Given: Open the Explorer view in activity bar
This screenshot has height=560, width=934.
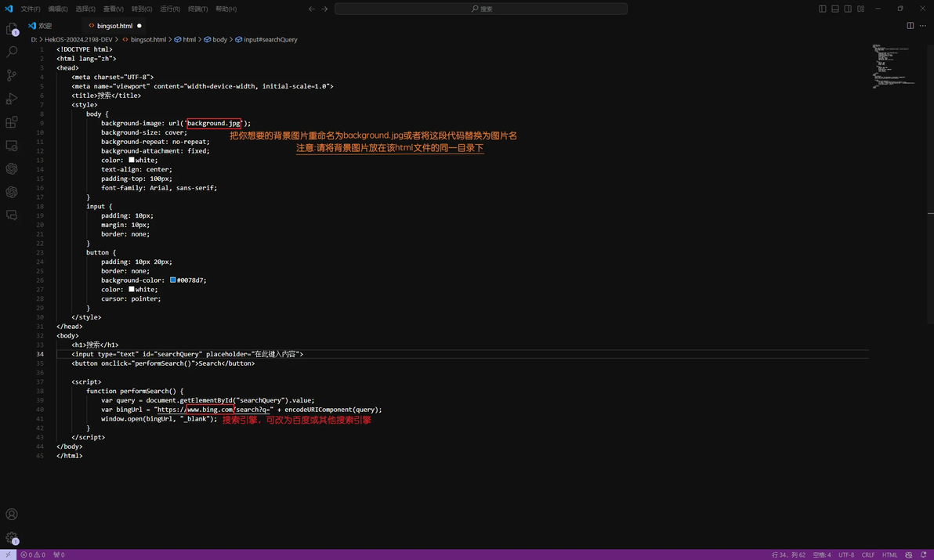Looking at the screenshot, I should click(x=11, y=28).
